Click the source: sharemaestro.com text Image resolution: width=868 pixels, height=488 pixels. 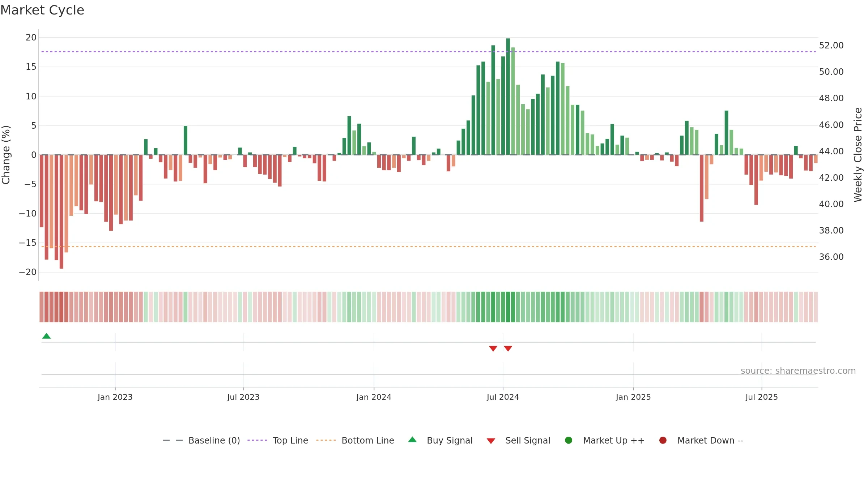click(798, 371)
